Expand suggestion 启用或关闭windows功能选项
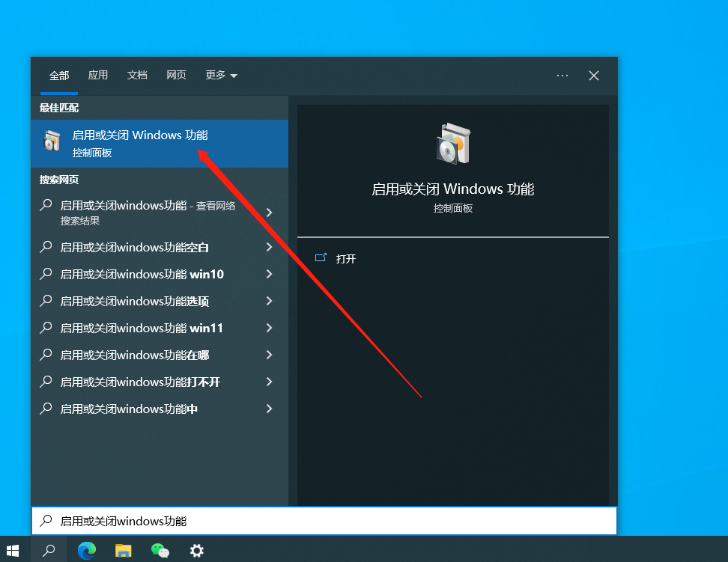Image resolution: width=728 pixels, height=562 pixels. [269, 301]
